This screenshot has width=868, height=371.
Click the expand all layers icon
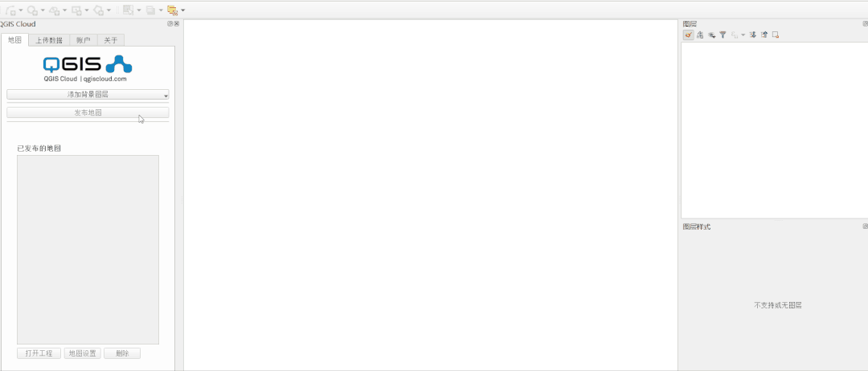click(753, 35)
